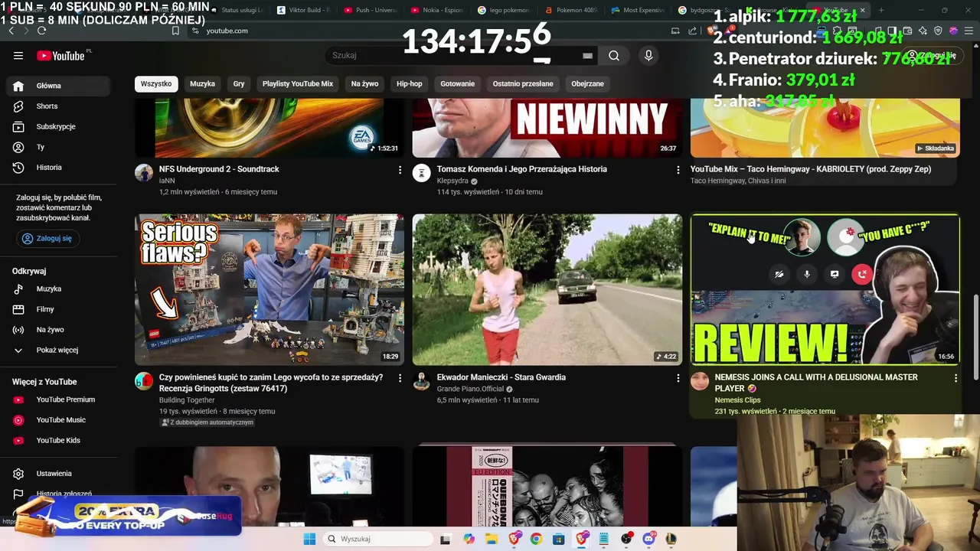Viewport: 980px width, 551px height.
Task: Select the Muzyka filter chip
Action: point(202,83)
